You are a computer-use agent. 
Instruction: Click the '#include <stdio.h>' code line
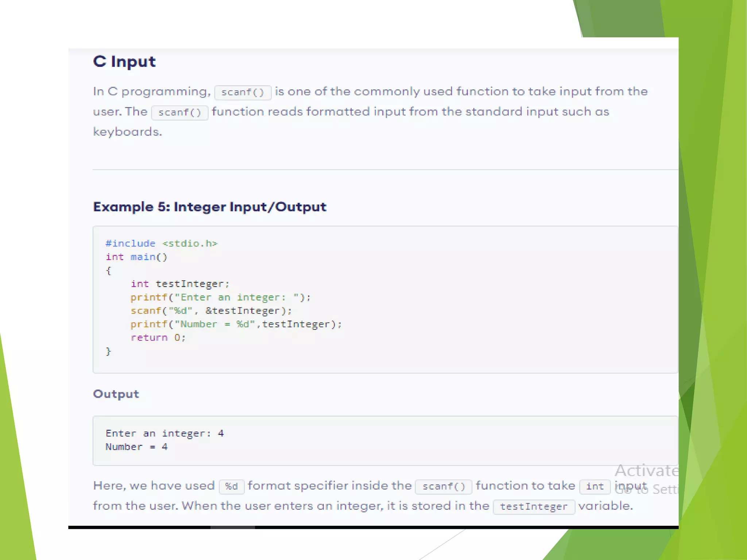coord(162,243)
